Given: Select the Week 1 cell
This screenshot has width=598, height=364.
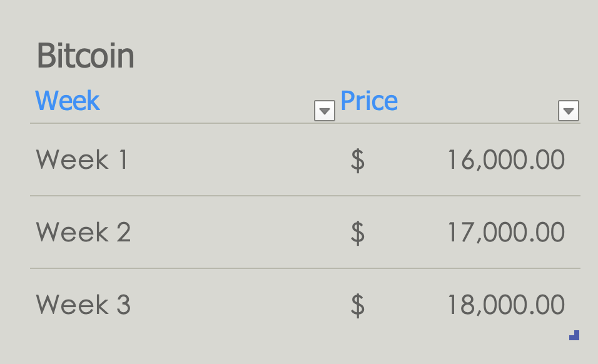Looking at the screenshot, I should (x=81, y=160).
